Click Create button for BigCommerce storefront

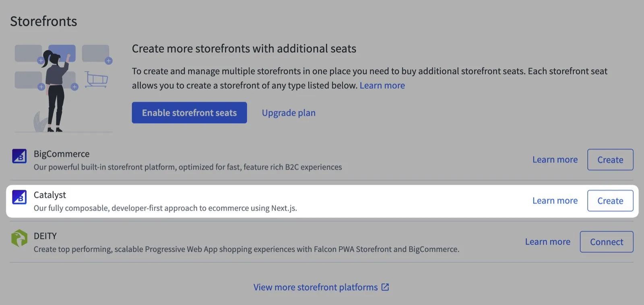point(610,160)
